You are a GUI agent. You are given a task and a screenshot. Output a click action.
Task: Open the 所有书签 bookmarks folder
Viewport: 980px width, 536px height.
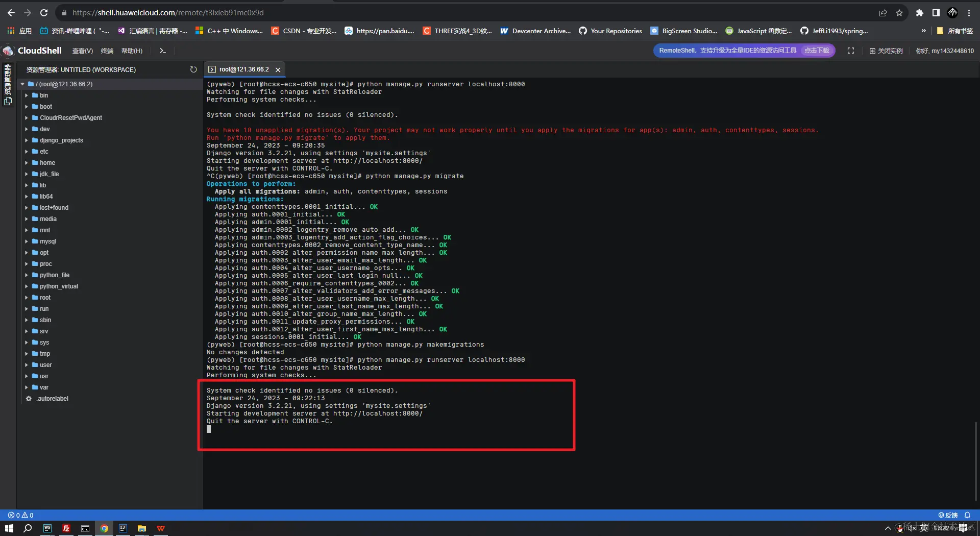(x=955, y=31)
